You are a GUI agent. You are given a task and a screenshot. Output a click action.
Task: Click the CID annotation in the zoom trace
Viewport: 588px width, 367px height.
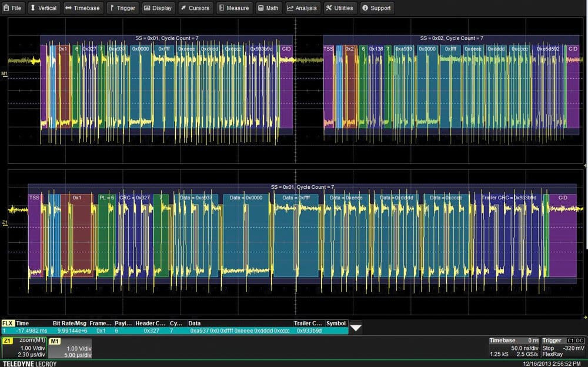click(563, 198)
